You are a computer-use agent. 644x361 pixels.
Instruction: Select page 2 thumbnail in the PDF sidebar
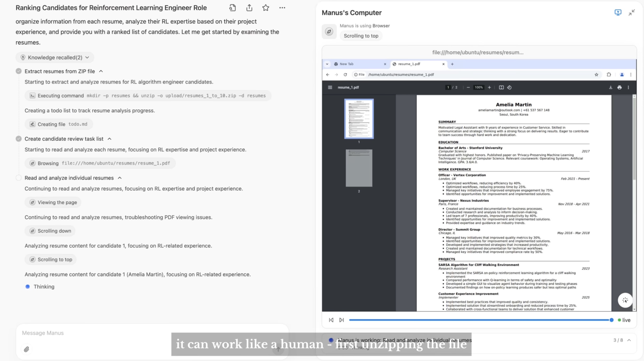(x=359, y=168)
